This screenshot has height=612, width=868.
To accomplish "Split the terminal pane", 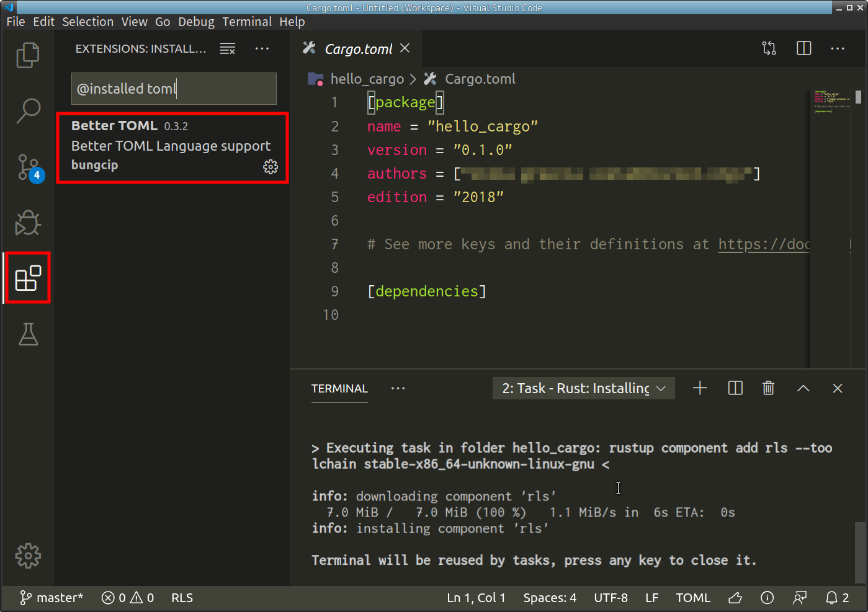I will 735,388.
